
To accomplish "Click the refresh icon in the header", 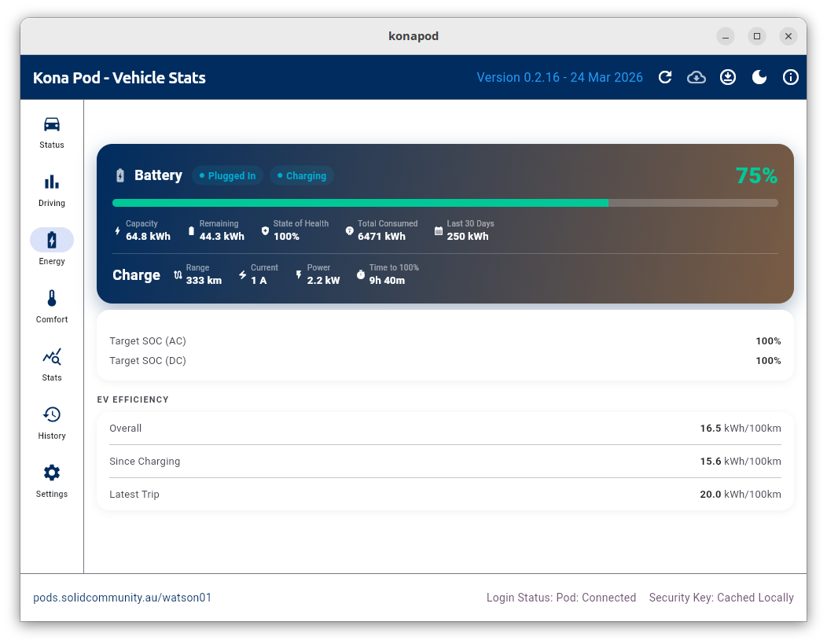I will tap(665, 77).
